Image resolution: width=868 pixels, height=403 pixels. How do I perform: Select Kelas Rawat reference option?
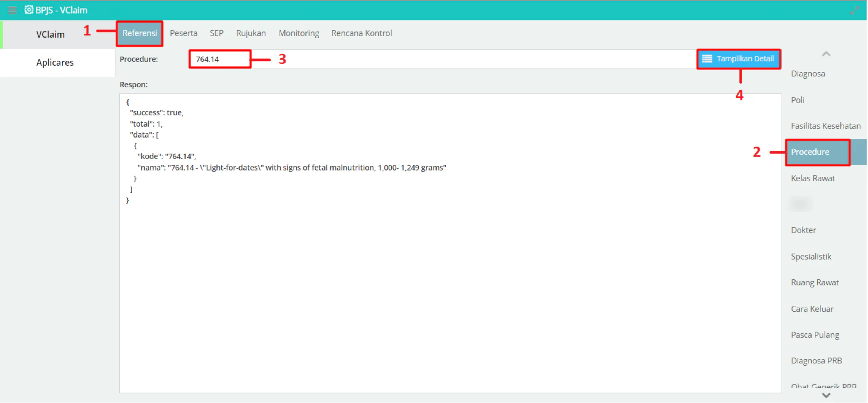(813, 179)
